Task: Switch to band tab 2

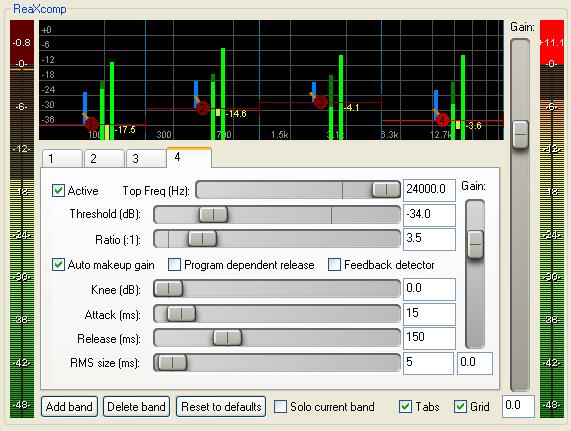Action: [x=104, y=158]
